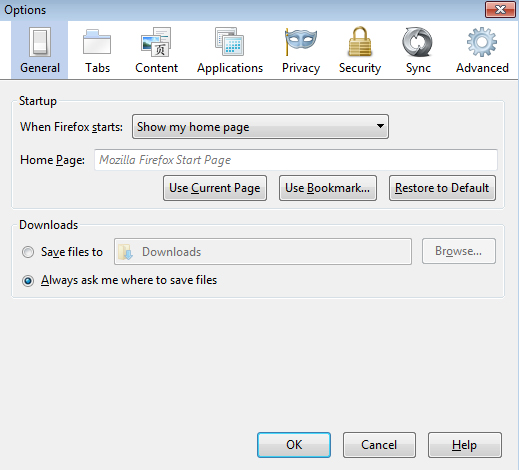Open the General panel switch icon
This screenshot has height=470, width=519.
point(40,42)
